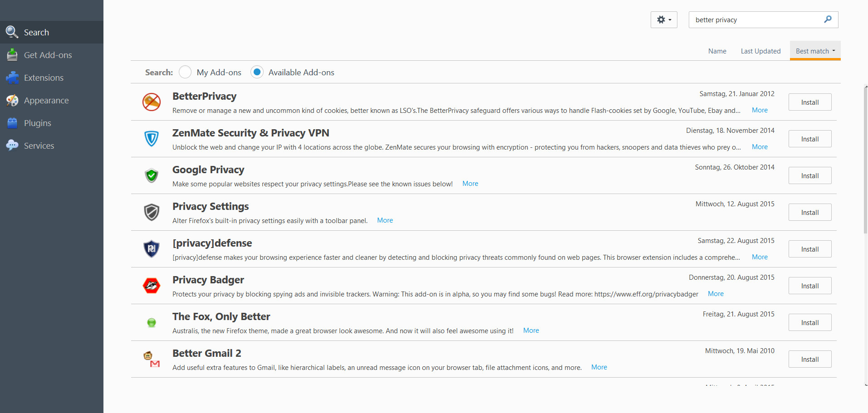Screen dimensions: 868x413
Task: Click the BetterPrivacy add-on icon
Action: [152, 102]
